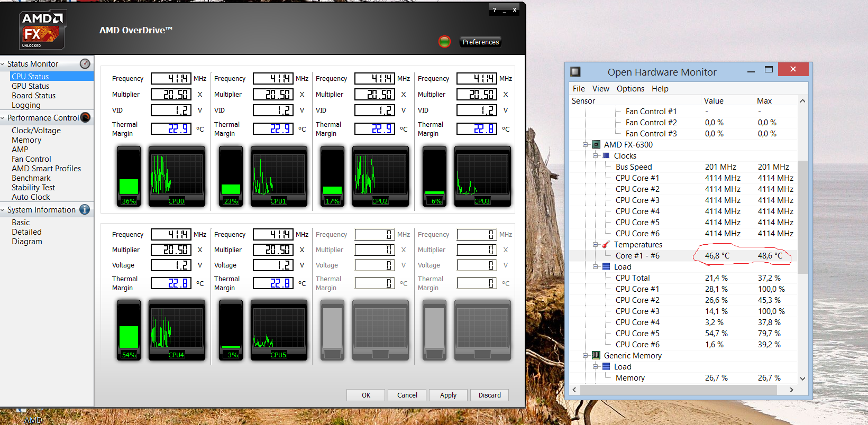The height and width of the screenshot is (425, 868).
Task: Collapse the Clocks tree node
Action: click(595, 156)
